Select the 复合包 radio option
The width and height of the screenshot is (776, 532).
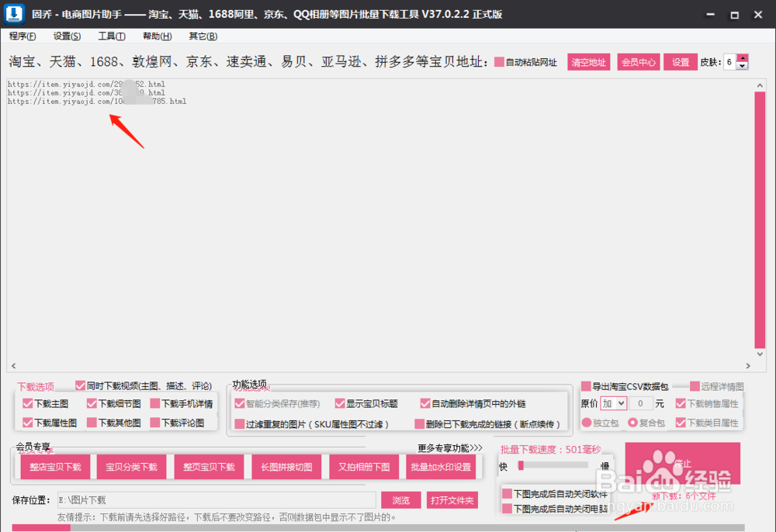click(x=632, y=422)
